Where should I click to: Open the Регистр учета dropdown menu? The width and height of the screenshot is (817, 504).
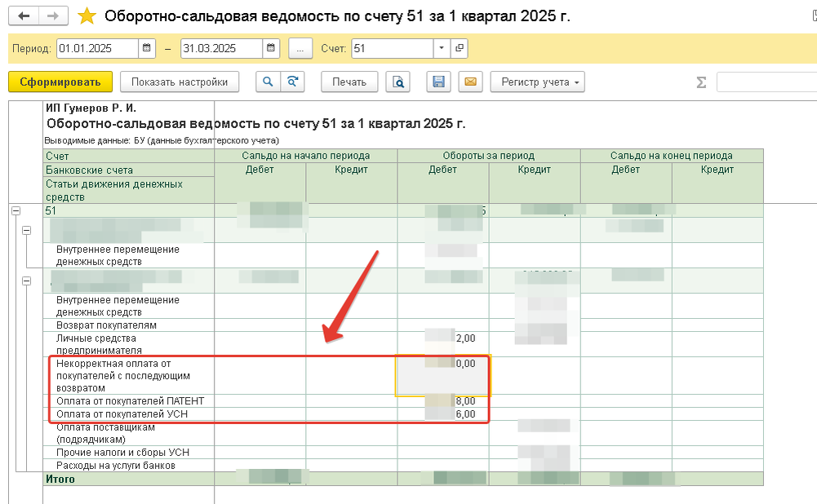[538, 82]
